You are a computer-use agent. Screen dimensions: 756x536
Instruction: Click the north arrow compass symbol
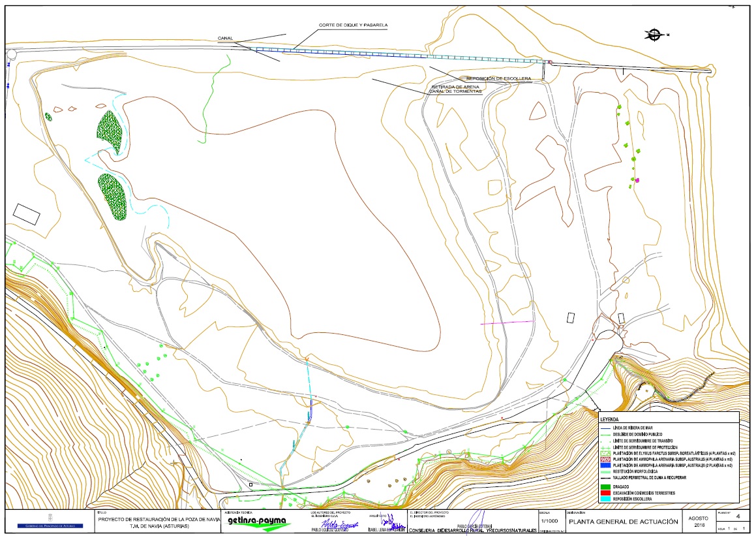pos(655,33)
